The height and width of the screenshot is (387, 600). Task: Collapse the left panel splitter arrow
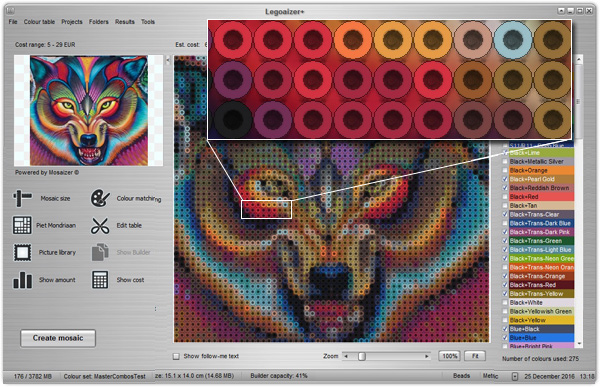pyautogui.click(x=168, y=60)
